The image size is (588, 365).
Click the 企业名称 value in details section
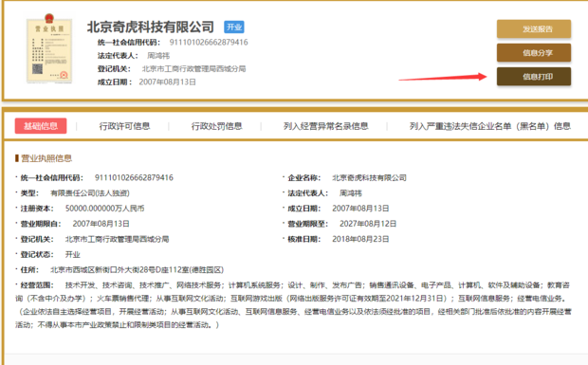[x=369, y=177]
